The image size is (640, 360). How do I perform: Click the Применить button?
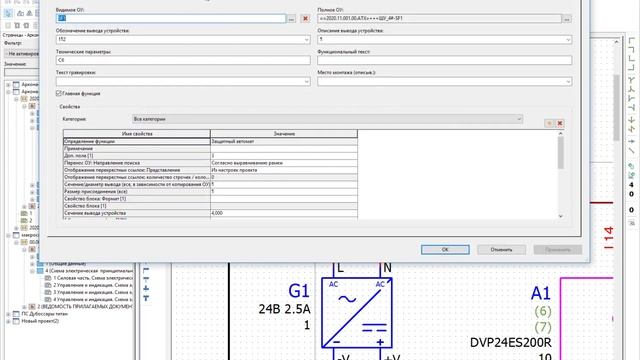558,249
